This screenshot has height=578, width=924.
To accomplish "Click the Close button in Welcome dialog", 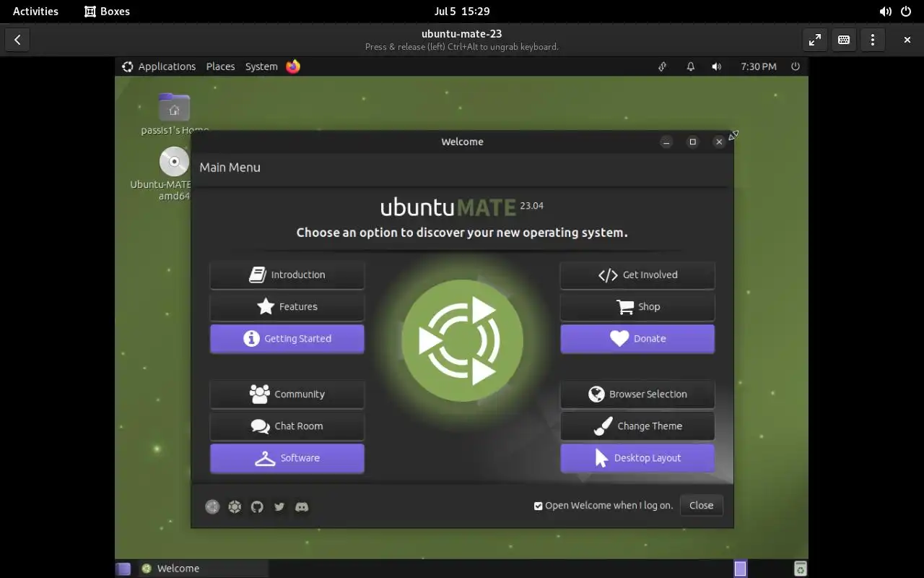I will (x=701, y=506).
